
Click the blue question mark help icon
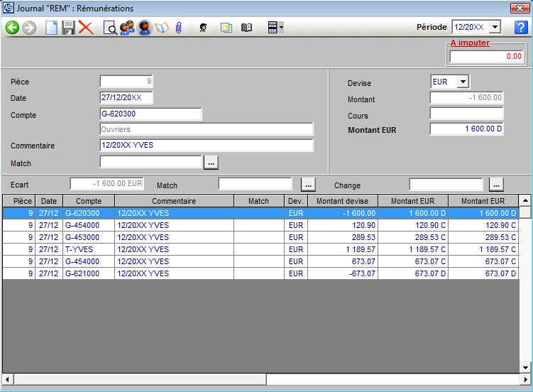click(x=522, y=28)
